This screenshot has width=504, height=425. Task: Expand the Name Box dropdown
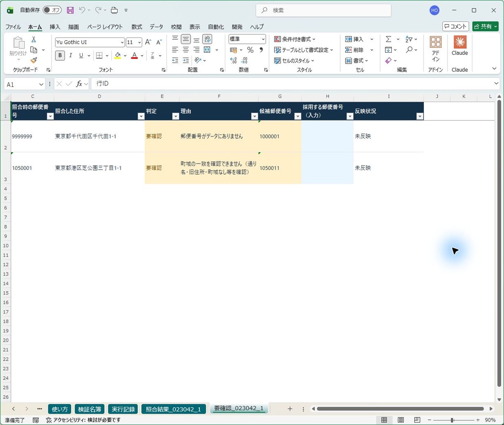[x=41, y=84]
